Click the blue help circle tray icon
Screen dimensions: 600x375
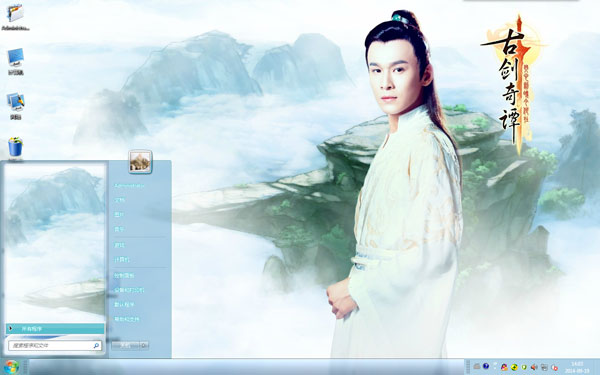(486, 366)
